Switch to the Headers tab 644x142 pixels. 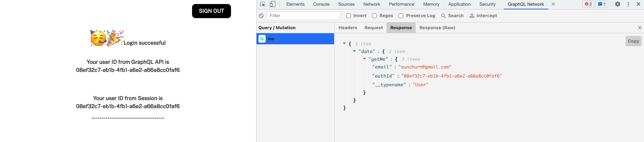(x=348, y=28)
